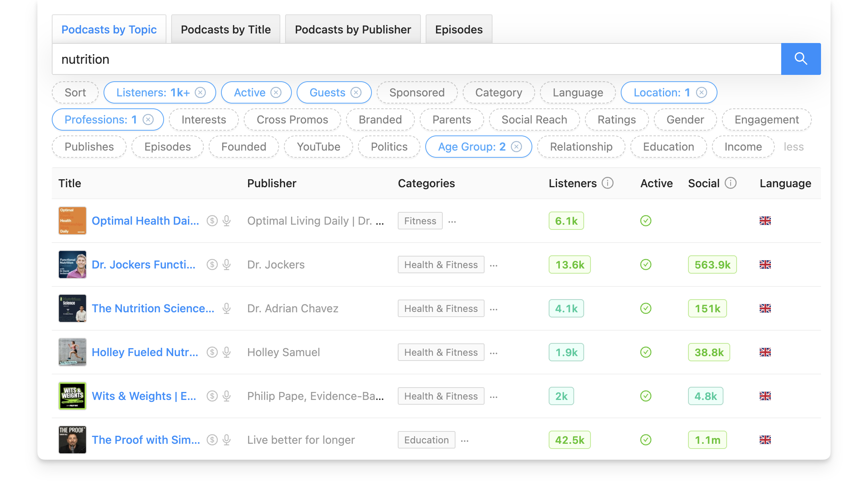Open the Sort options
The height and width of the screenshot is (482, 868).
75,92
